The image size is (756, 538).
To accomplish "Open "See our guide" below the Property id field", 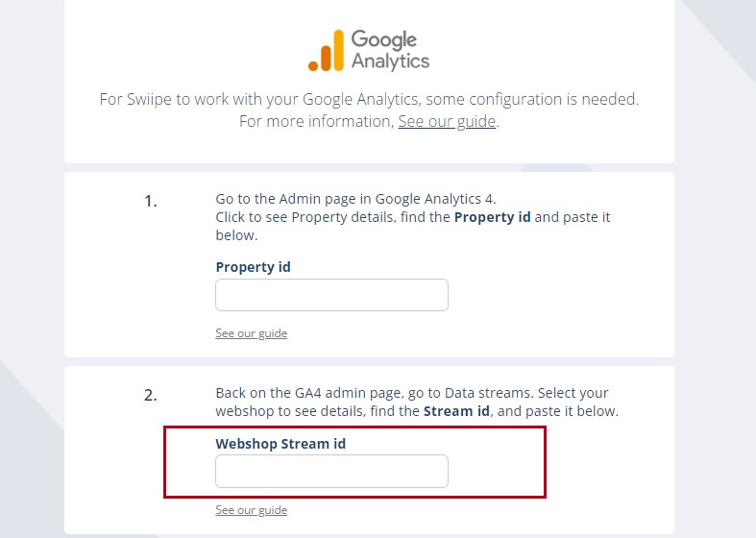I will 251,333.
